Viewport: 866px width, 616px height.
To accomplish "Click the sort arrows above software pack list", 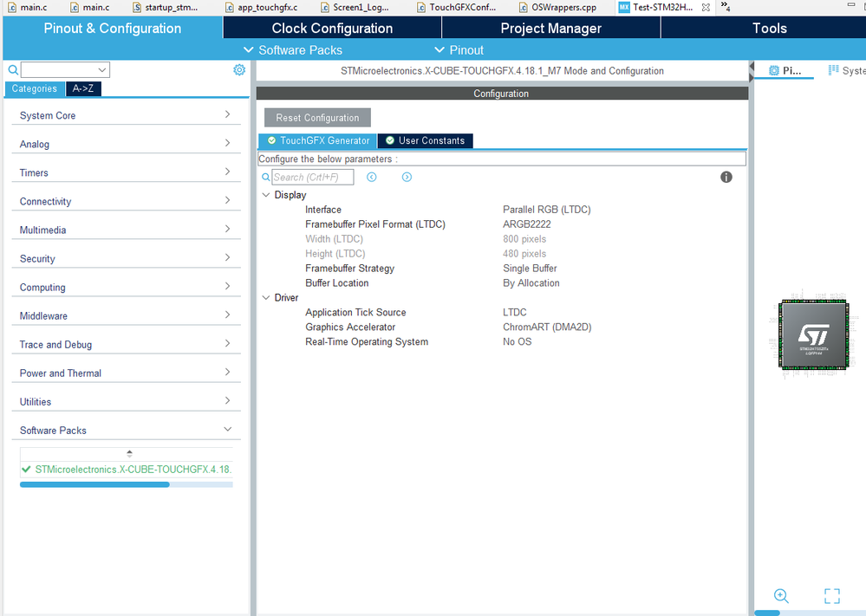I will 129,453.
